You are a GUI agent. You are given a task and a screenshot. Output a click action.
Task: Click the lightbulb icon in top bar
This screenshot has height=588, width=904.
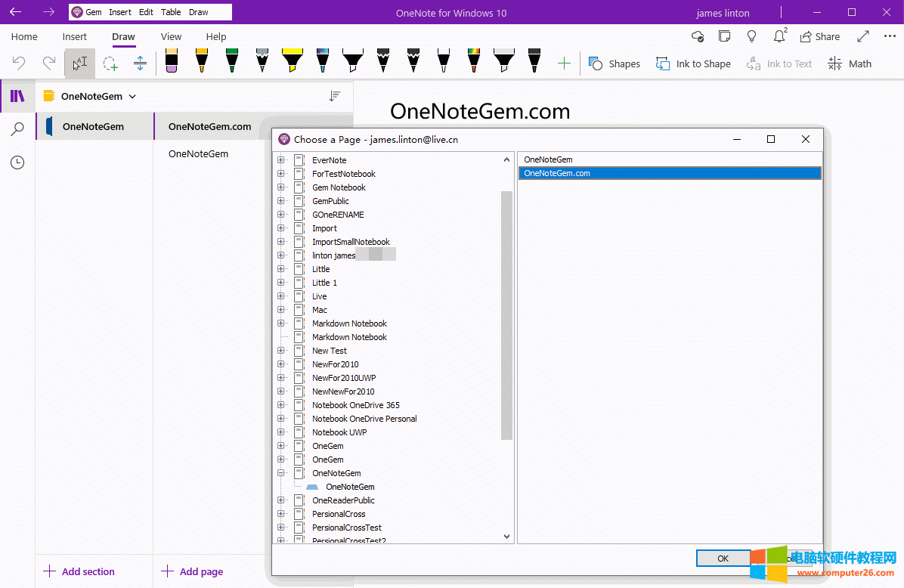[751, 36]
